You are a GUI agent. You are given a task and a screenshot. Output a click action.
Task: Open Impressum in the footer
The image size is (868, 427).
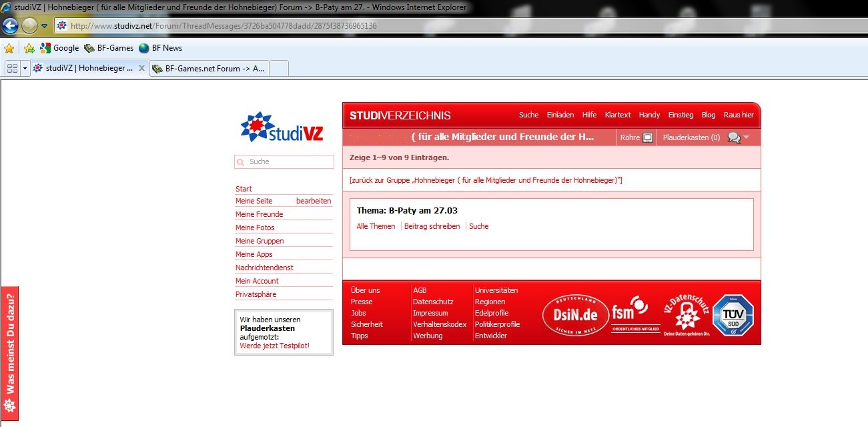click(x=430, y=313)
